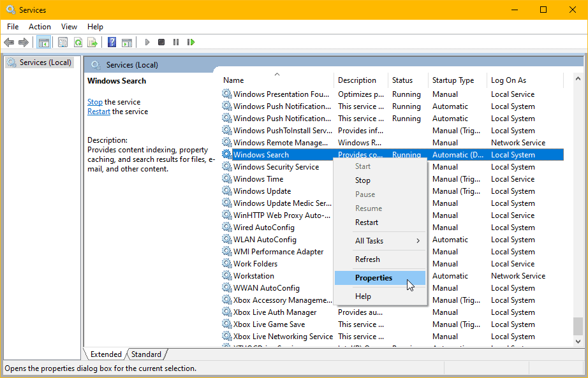The image size is (588, 378).
Task: Switch to the Extended tab
Action: pyautogui.click(x=106, y=354)
